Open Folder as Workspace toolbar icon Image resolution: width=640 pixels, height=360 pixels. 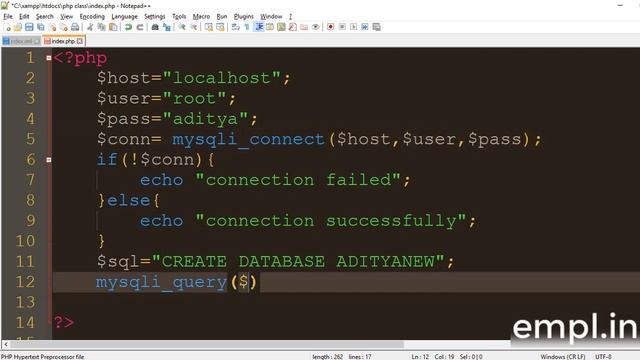tap(304, 27)
